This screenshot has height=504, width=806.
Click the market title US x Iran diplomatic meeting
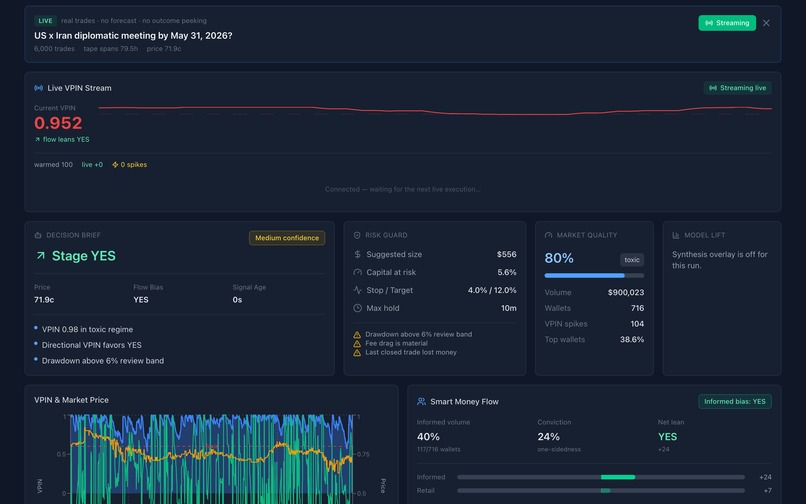click(133, 35)
